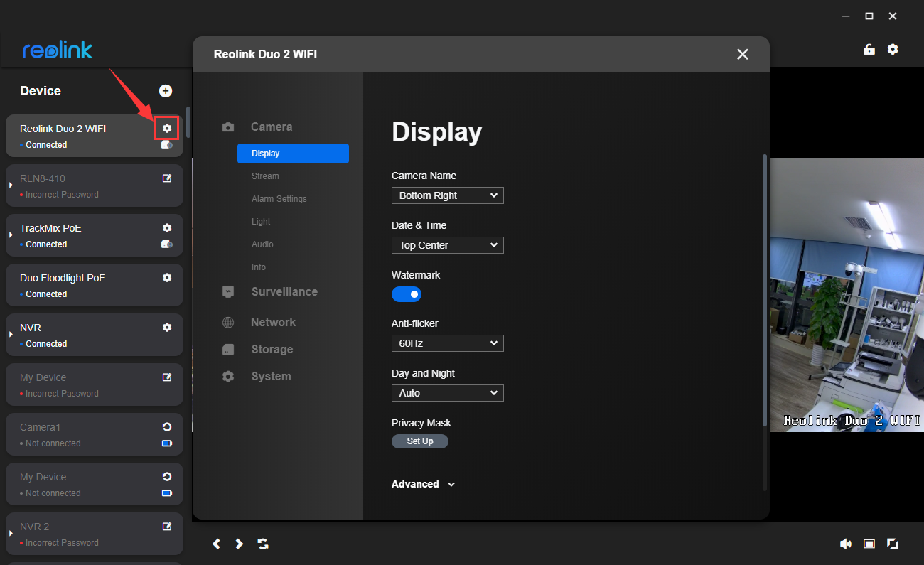Click the Display settings panel scrollbar
The height and width of the screenshot is (565, 924).
click(x=765, y=290)
